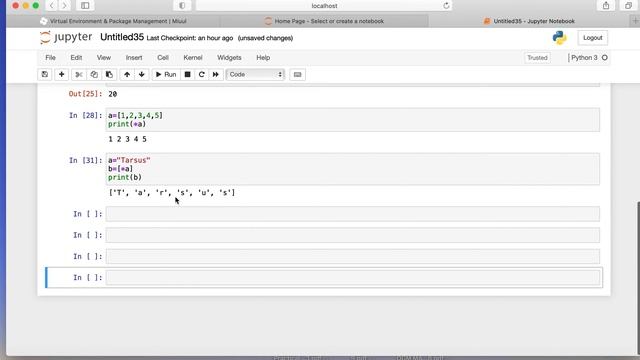This screenshot has width=640, height=360.
Task: Open the Edit menu
Action: [76, 58]
